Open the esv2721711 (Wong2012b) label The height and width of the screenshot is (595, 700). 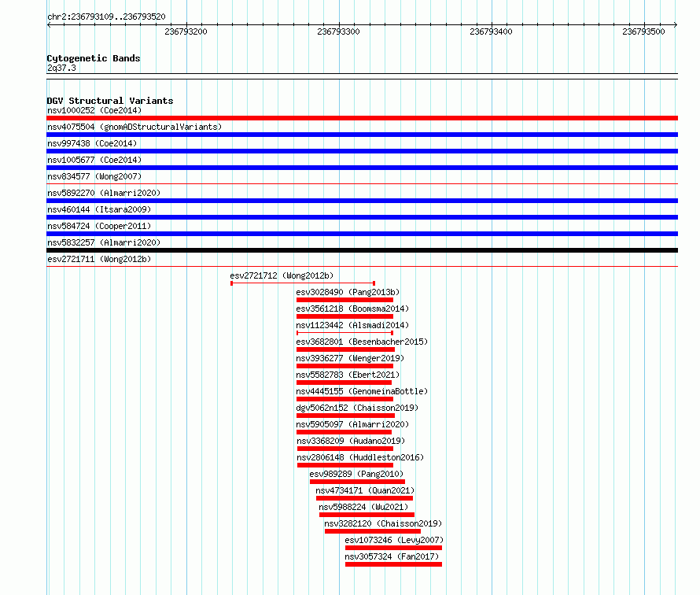[99, 259]
